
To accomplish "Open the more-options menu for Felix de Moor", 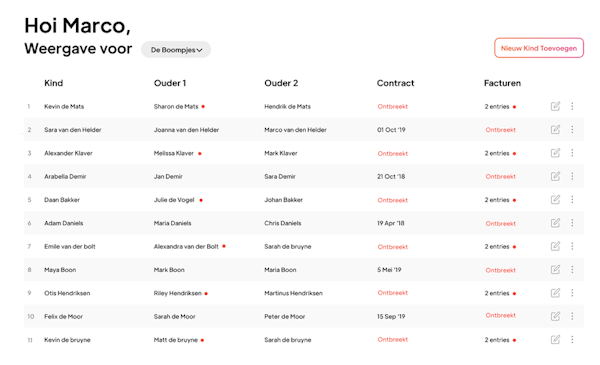I will 572,316.
